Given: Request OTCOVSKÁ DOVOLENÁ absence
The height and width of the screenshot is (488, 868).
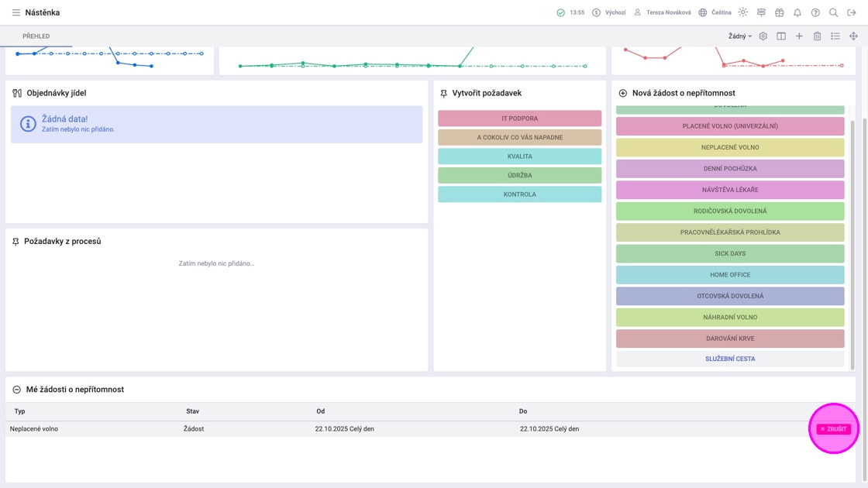Looking at the screenshot, I should (x=730, y=296).
